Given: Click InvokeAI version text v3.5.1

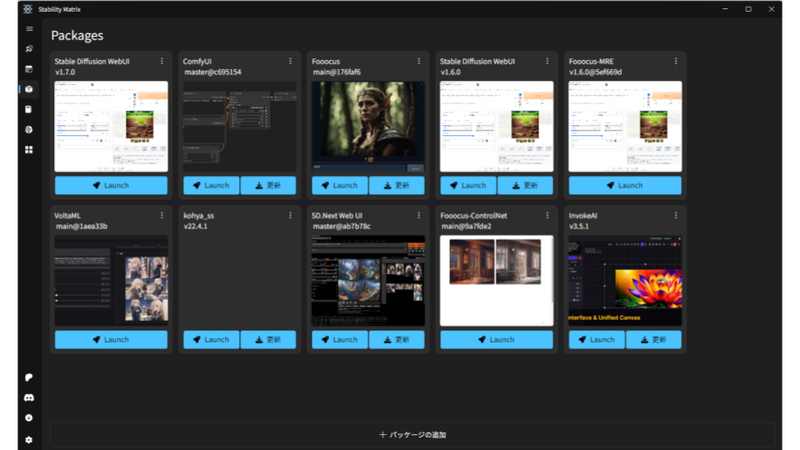Looking at the screenshot, I should pyautogui.click(x=579, y=226).
